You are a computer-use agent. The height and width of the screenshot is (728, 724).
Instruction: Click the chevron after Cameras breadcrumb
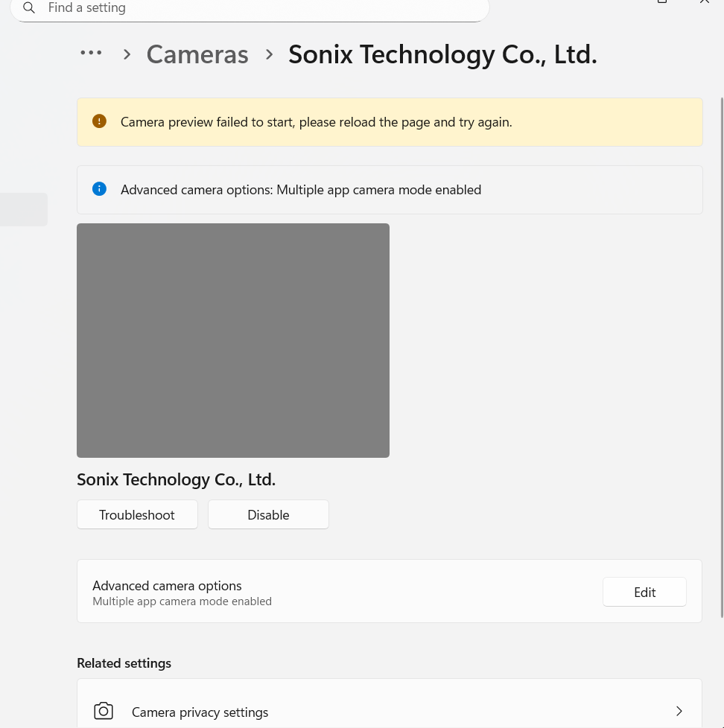(269, 54)
